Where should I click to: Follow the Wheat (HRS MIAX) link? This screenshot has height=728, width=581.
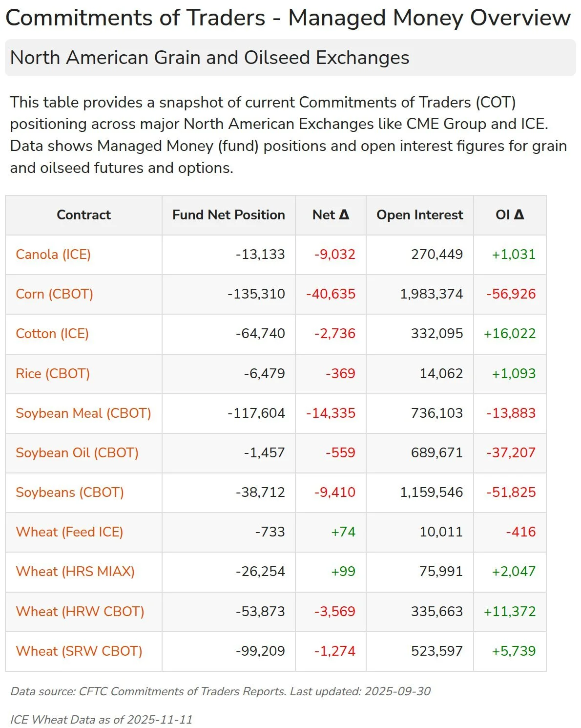pyautogui.click(x=75, y=572)
